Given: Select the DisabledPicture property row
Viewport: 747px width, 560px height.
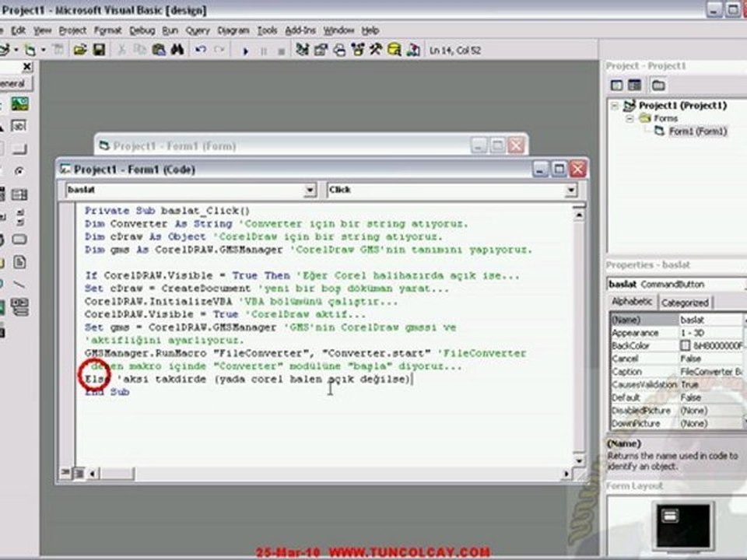Looking at the screenshot, I should (x=676, y=411).
